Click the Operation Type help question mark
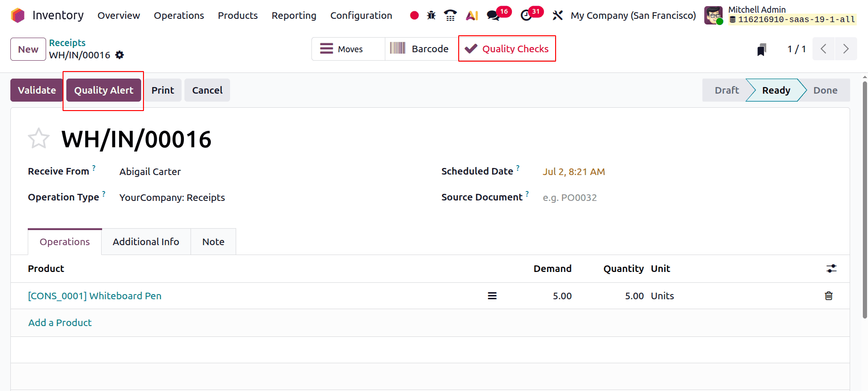The height and width of the screenshot is (391, 868). [x=104, y=193]
